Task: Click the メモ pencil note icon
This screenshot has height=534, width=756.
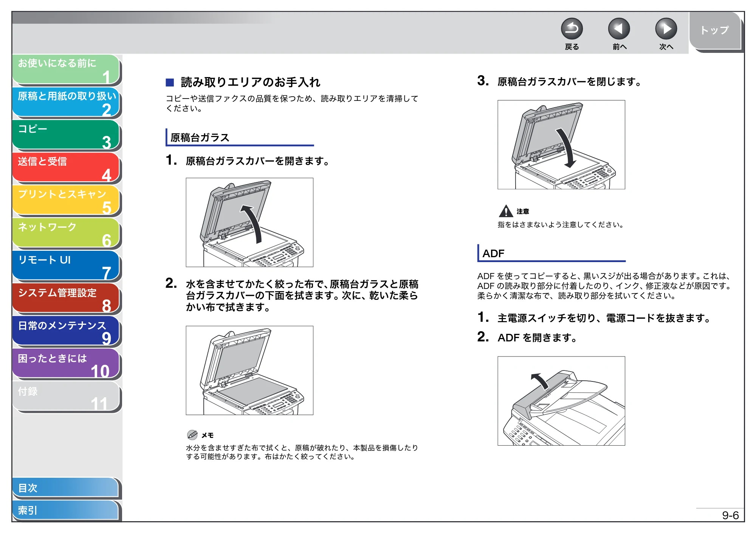Action: point(192,435)
